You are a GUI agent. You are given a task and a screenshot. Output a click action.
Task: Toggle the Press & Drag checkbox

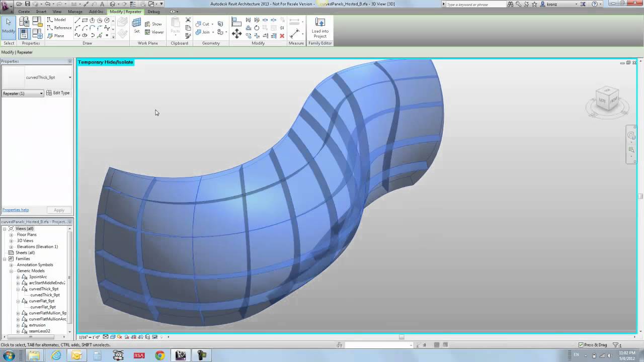582,345
